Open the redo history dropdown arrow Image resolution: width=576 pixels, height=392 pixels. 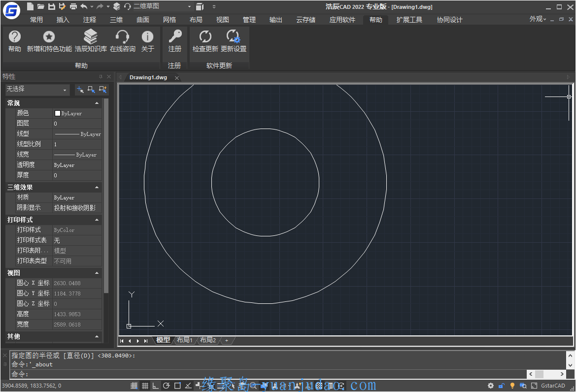108,6
